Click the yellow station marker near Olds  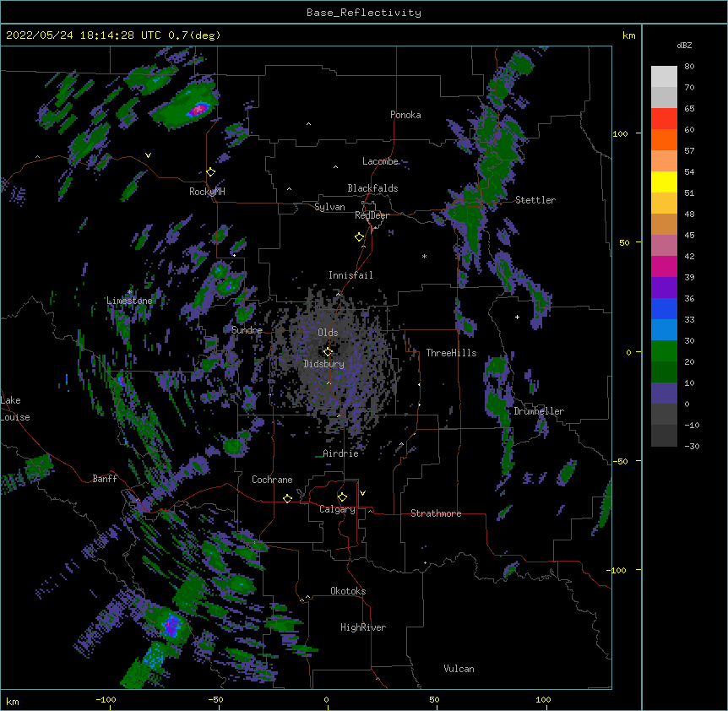tap(328, 352)
